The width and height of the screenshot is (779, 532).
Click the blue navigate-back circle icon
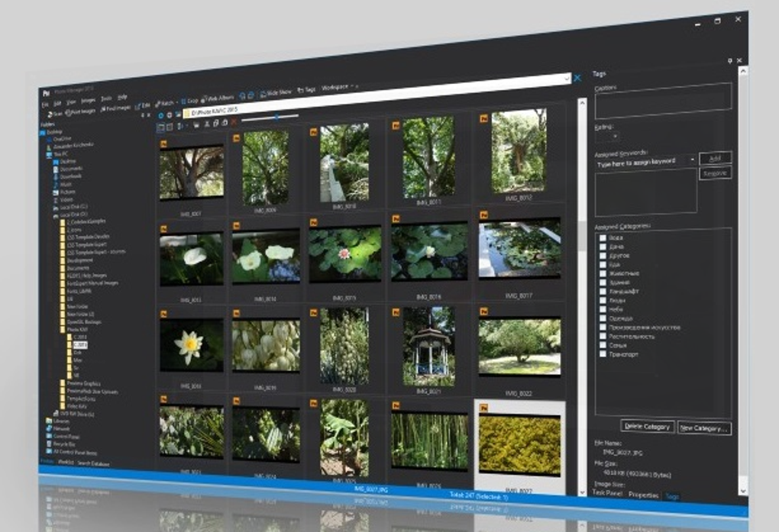161,116
